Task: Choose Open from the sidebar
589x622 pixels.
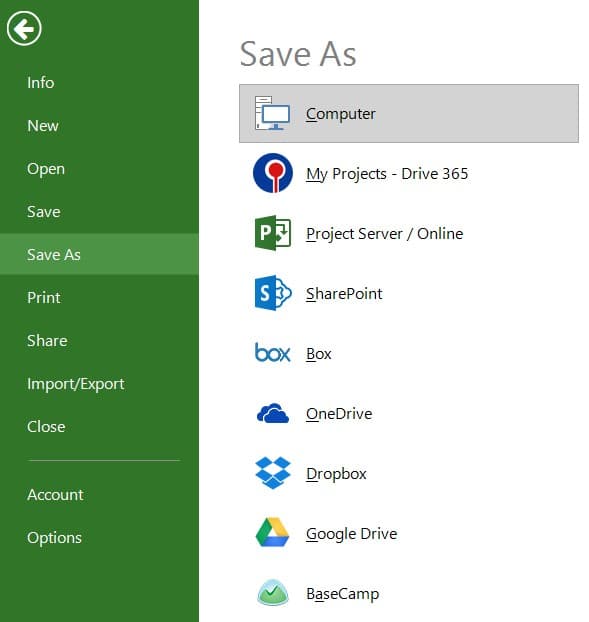Action: point(46,169)
